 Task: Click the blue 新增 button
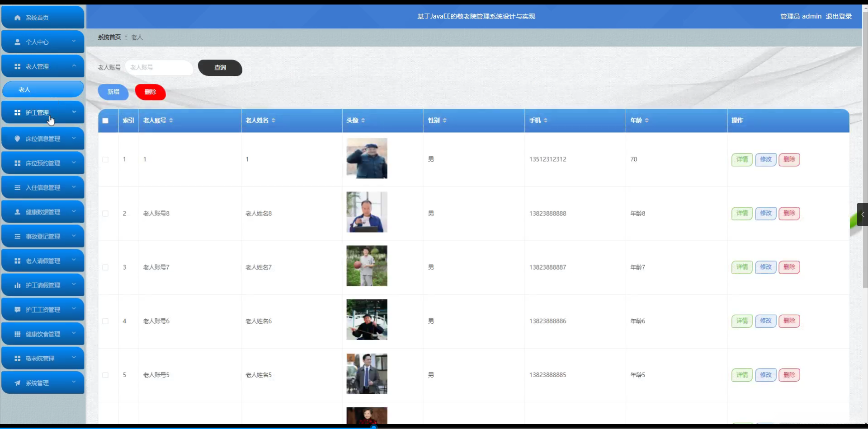[x=113, y=92]
